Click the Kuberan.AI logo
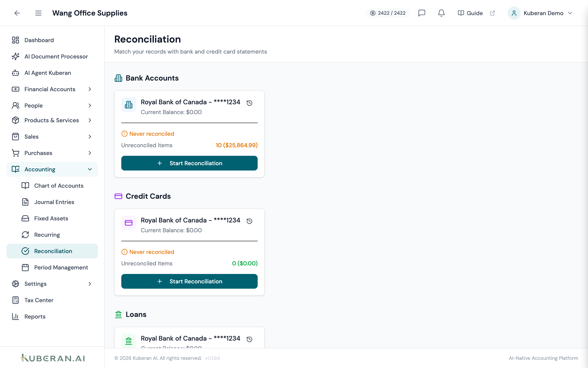Viewport: 588px width, 368px height. (x=53, y=358)
